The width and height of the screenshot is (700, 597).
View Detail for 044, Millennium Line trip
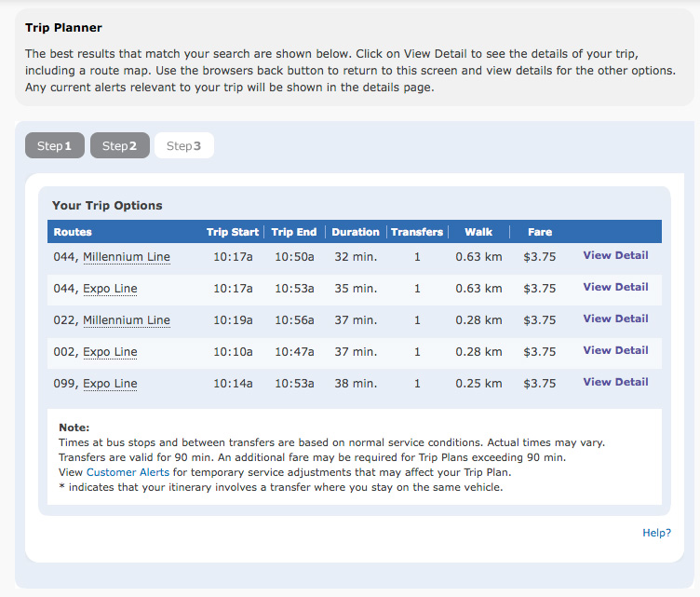click(x=615, y=255)
